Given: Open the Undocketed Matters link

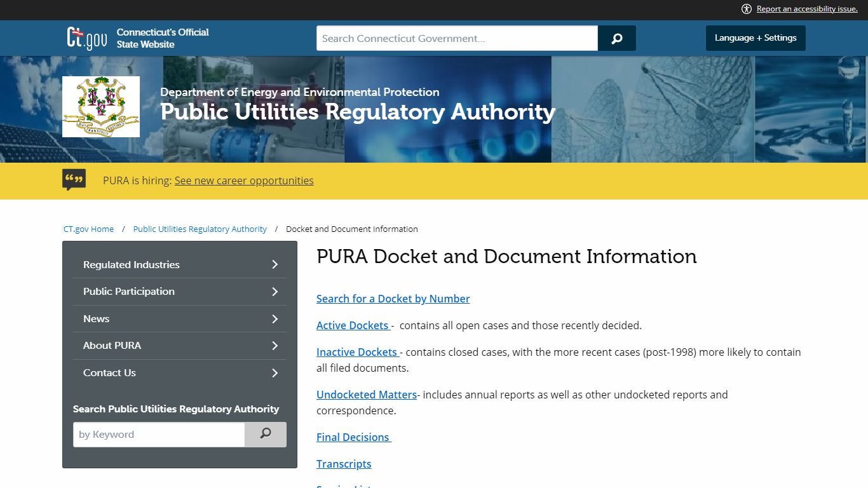Looking at the screenshot, I should click(x=367, y=395).
